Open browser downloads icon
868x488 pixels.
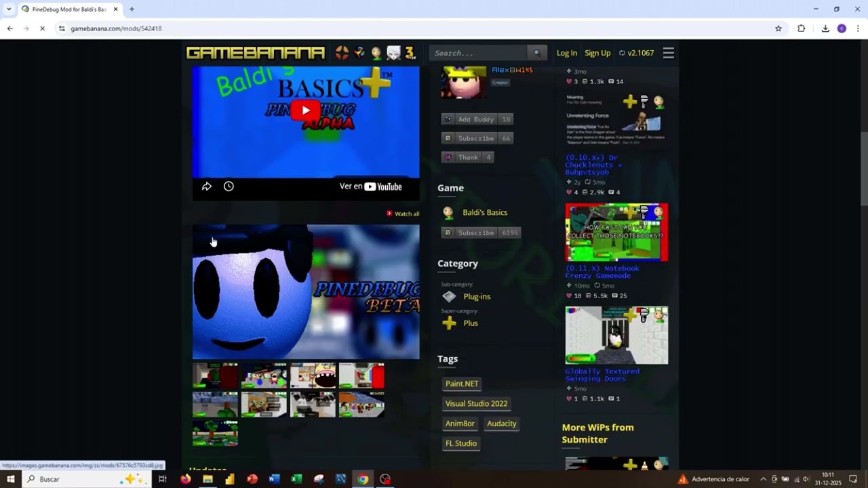click(825, 28)
